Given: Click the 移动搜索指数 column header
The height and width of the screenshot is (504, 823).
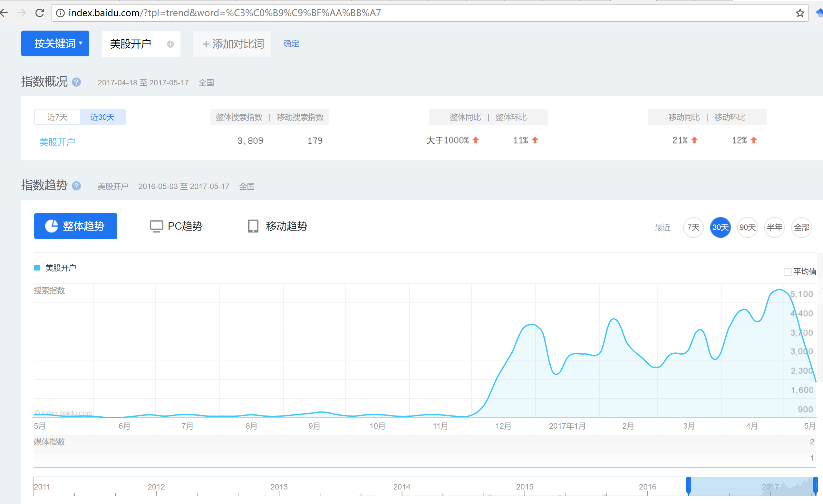Looking at the screenshot, I should (300, 117).
